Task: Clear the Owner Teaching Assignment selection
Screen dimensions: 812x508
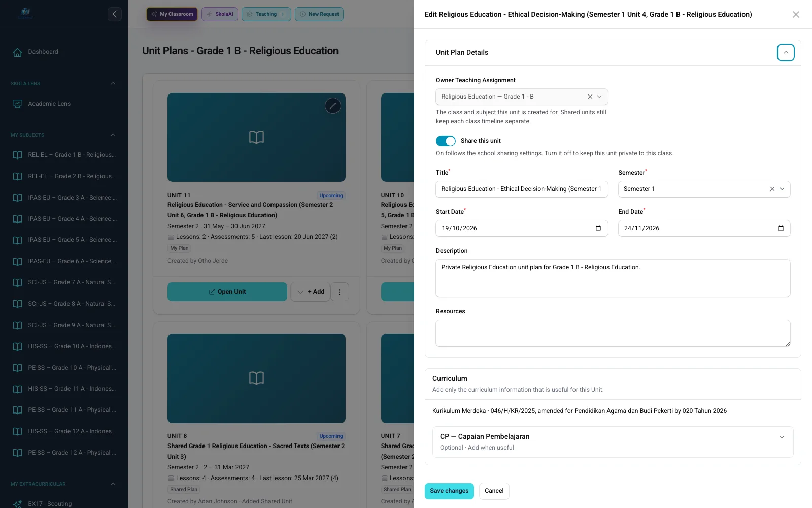Action: (x=590, y=97)
